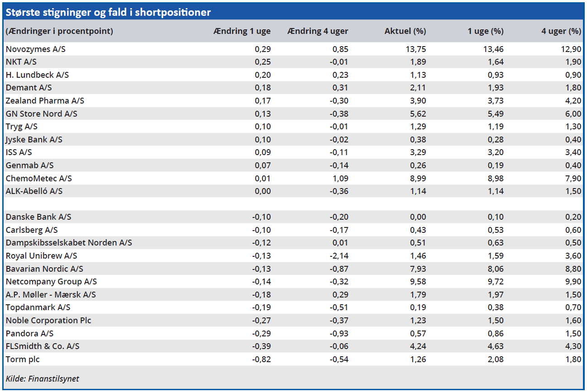Click the ChemoMetec A/S company name

(38, 178)
